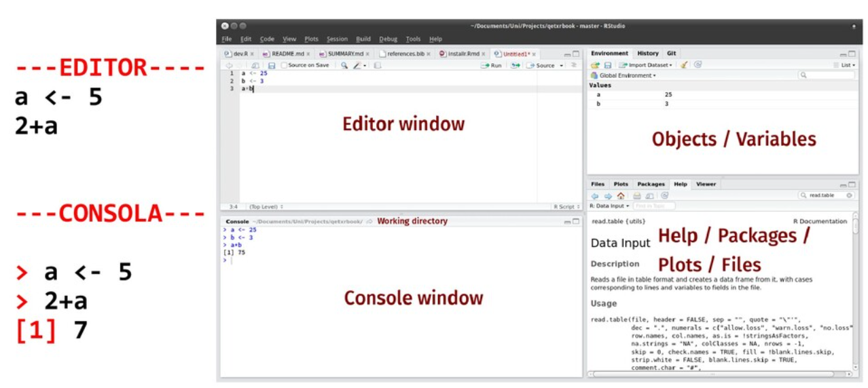The width and height of the screenshot is (868, 388).
Task: Open the Session menu
Action: (x=337, y=39)
